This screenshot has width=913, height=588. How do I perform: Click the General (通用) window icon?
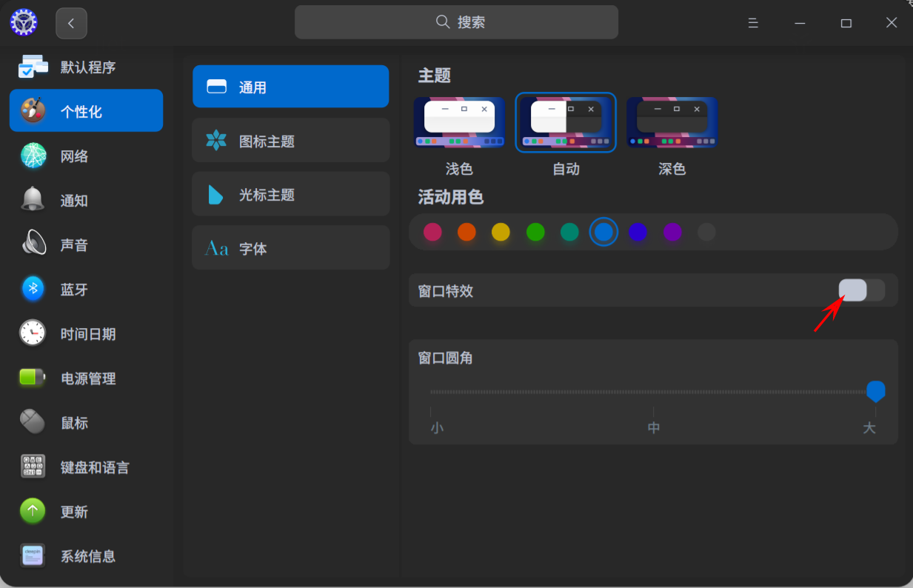pyautogui.click(x=216, y=87)
